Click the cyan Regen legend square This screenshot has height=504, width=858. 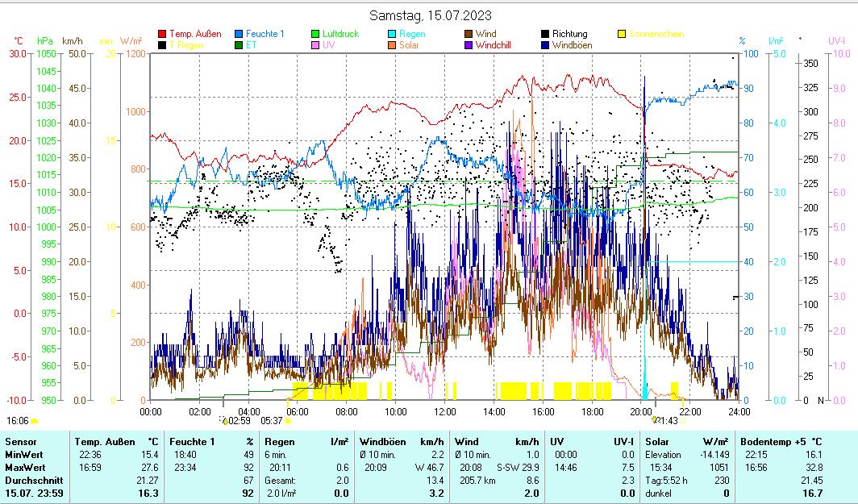pos(392,34)
